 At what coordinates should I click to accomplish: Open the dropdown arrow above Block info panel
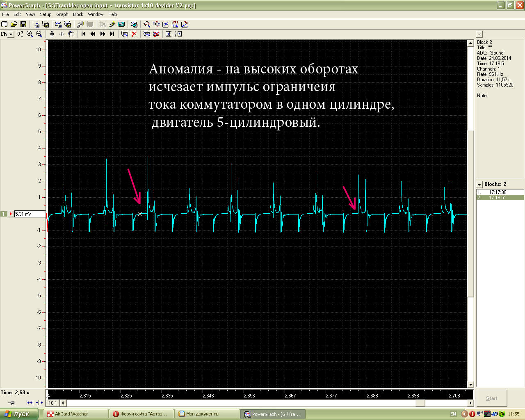479,34
